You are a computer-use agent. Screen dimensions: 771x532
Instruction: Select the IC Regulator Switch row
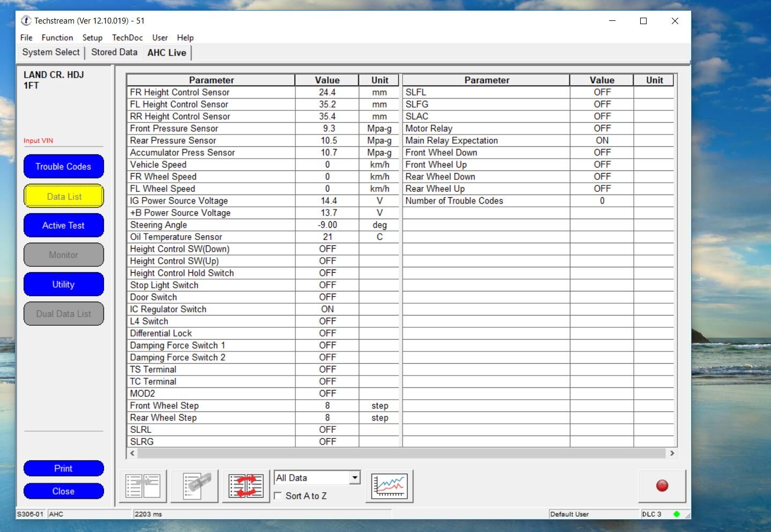tap(263, 309)
